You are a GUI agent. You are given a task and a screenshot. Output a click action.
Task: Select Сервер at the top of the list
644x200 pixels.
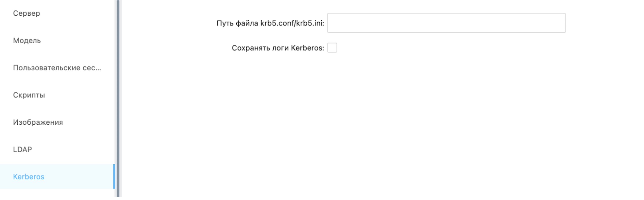pyautogui.click(x=26, y=13)
